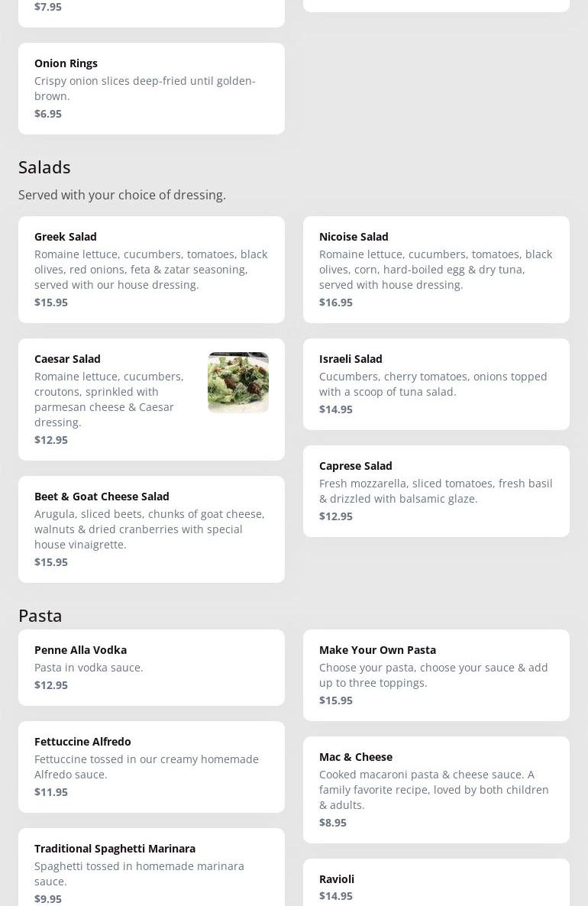Click the $15.95 Make Your Own Pasta price

[x=336, y=701]
